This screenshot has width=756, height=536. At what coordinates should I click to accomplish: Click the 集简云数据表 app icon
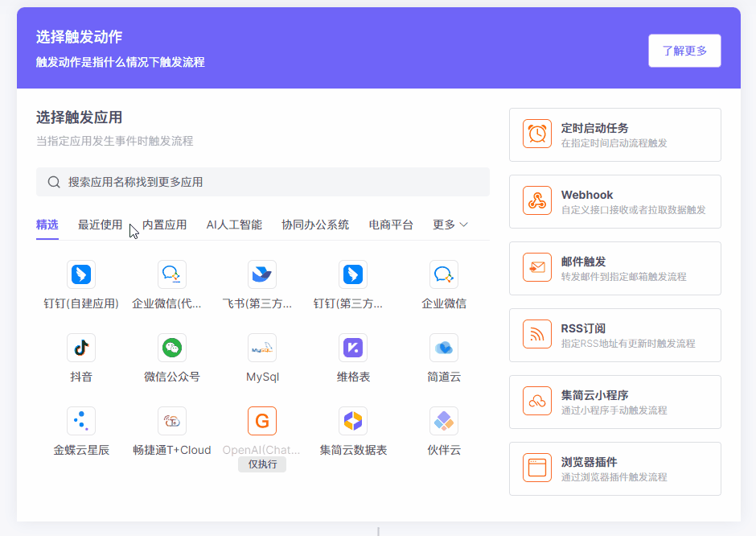point(353,421)
